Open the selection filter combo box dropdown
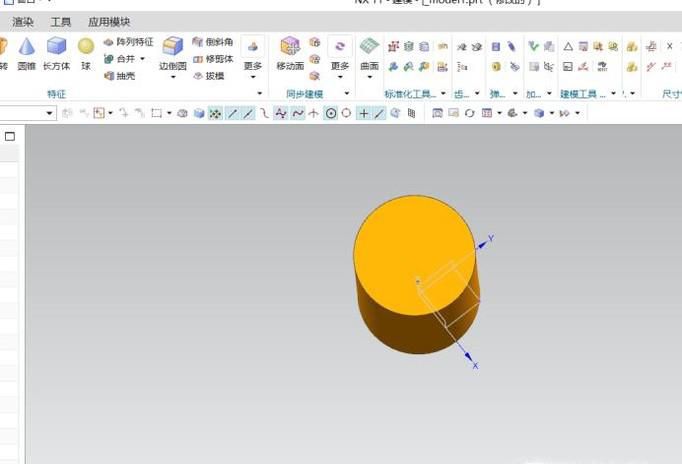The width and height of the screenshot is (682, 464). click(x=50, y=113)
